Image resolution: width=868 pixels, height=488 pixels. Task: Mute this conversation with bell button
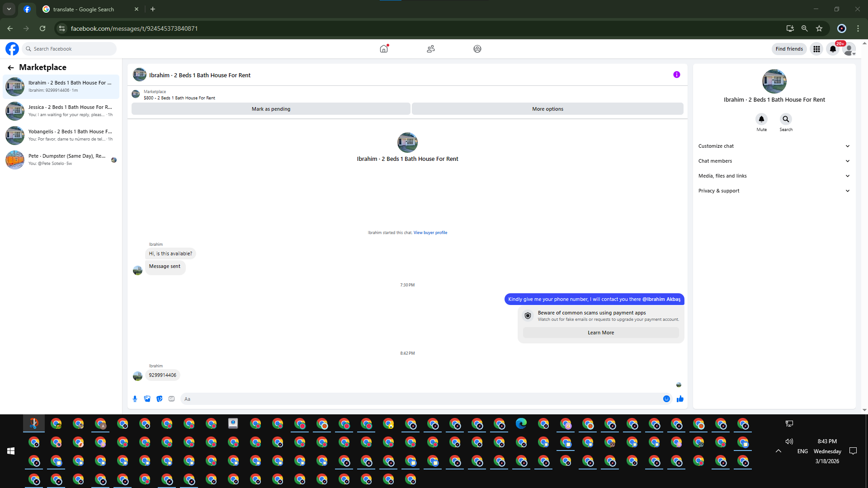click(761, 119)
